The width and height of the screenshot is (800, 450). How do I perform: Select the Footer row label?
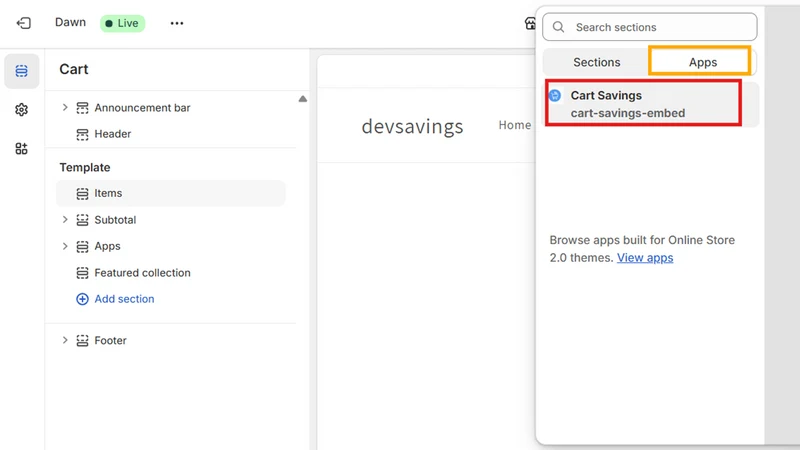point(110,340)
